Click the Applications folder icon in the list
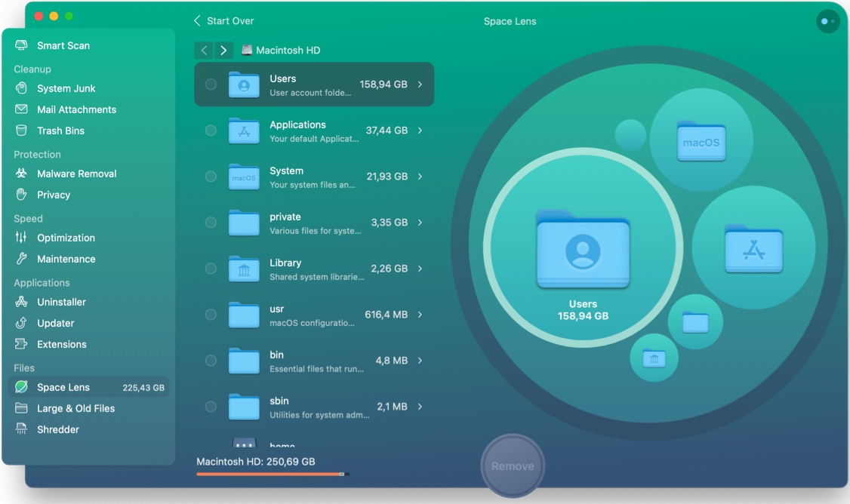The width and height of the screenshot is (850, 504). point(244,131)
